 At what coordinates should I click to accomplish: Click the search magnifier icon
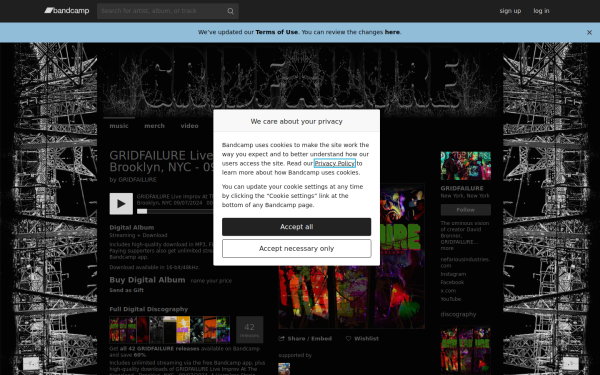point(230,11)
